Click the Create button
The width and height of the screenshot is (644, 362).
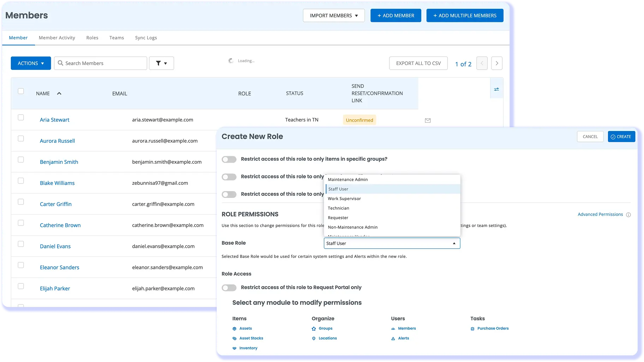point(621,137)
